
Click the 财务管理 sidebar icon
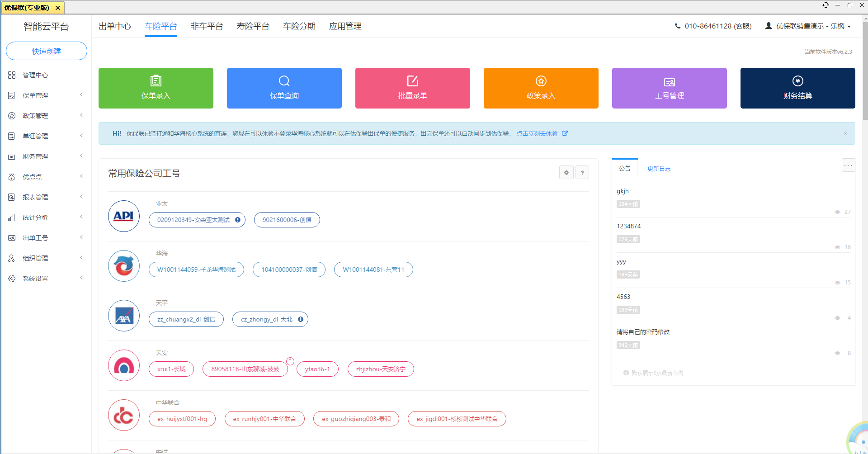tap(12, 156)
